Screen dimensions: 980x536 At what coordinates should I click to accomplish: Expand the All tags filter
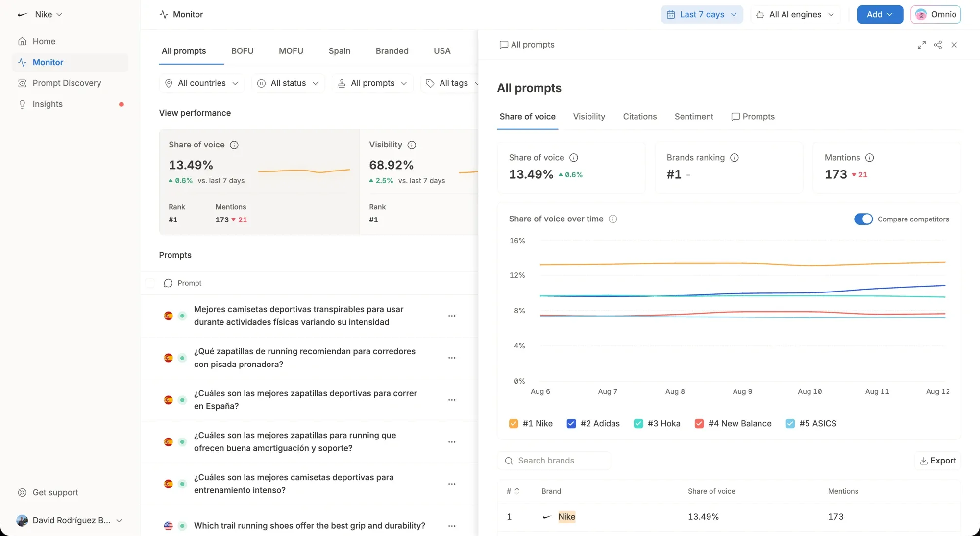(450, 83)
